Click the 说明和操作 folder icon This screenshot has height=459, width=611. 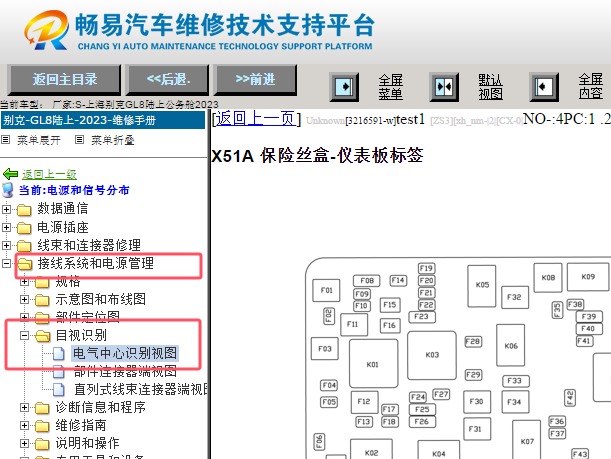[x=42, y=444]
